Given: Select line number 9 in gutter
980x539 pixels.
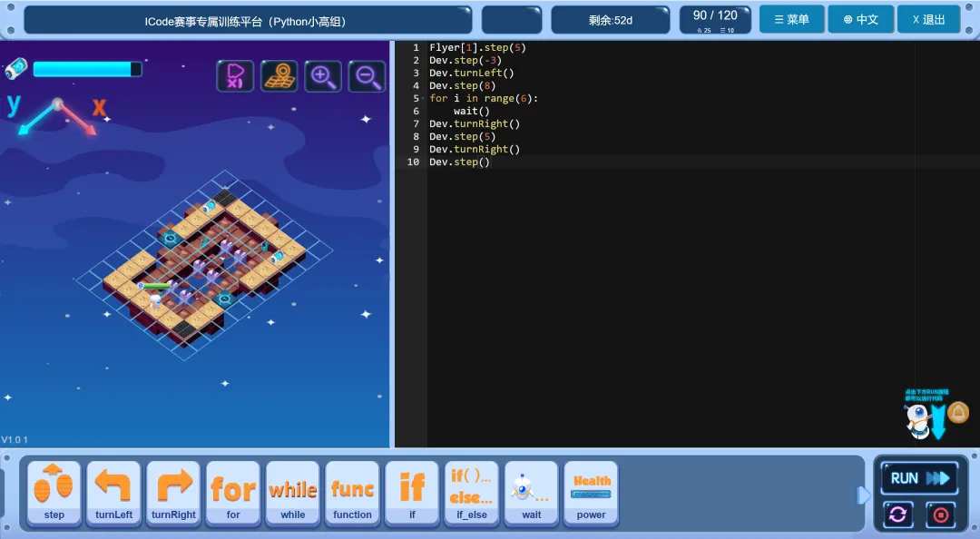Looking at the screenshot, I should 416,150.
